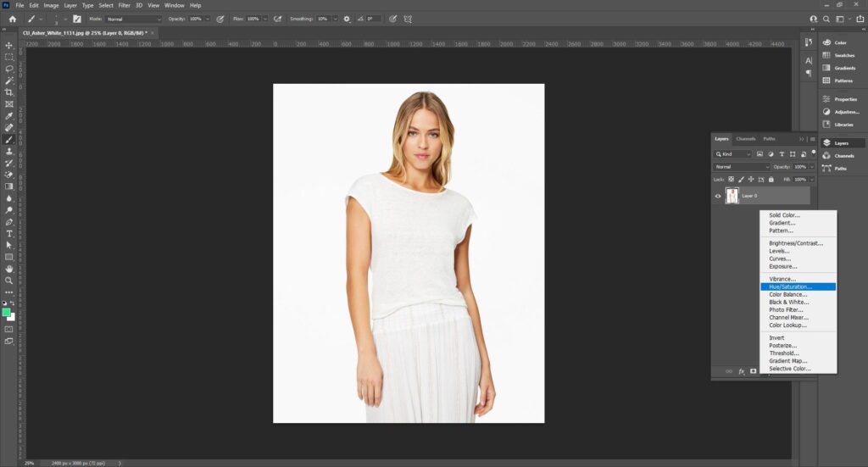Switch to the Channels tab

(x=746, y=139)
